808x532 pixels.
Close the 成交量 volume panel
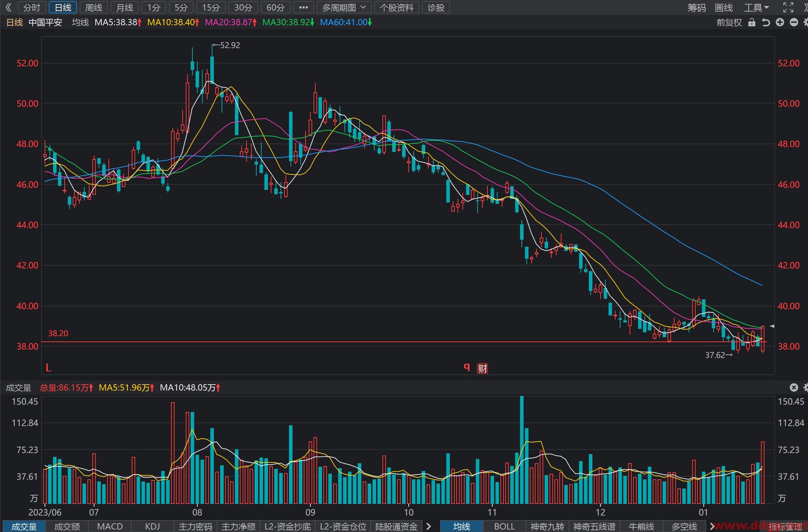click(794, 387)
